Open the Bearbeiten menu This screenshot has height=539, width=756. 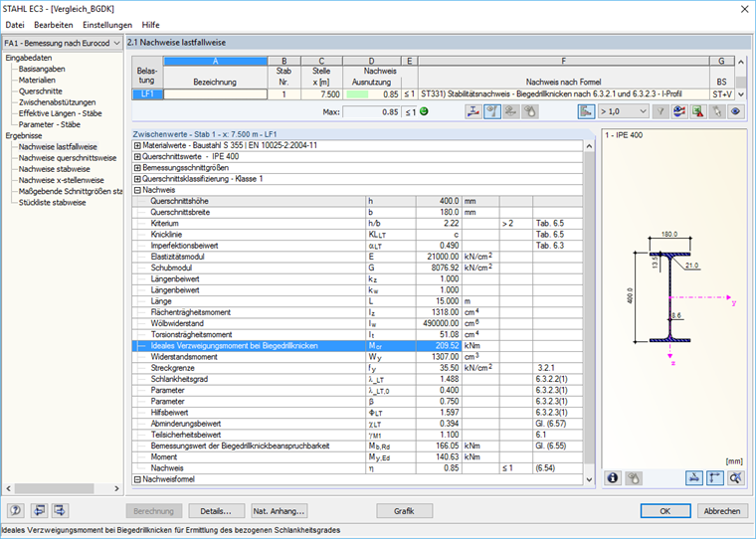54,25
